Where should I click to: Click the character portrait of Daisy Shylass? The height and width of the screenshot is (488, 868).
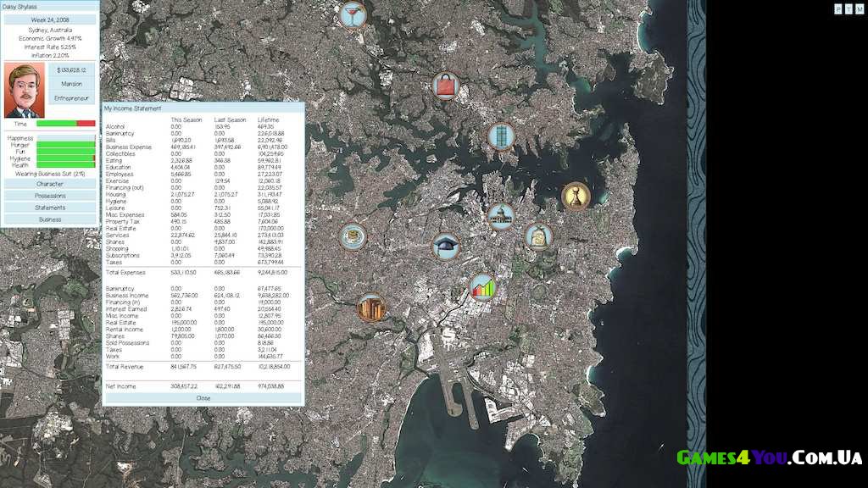[25, 89]
